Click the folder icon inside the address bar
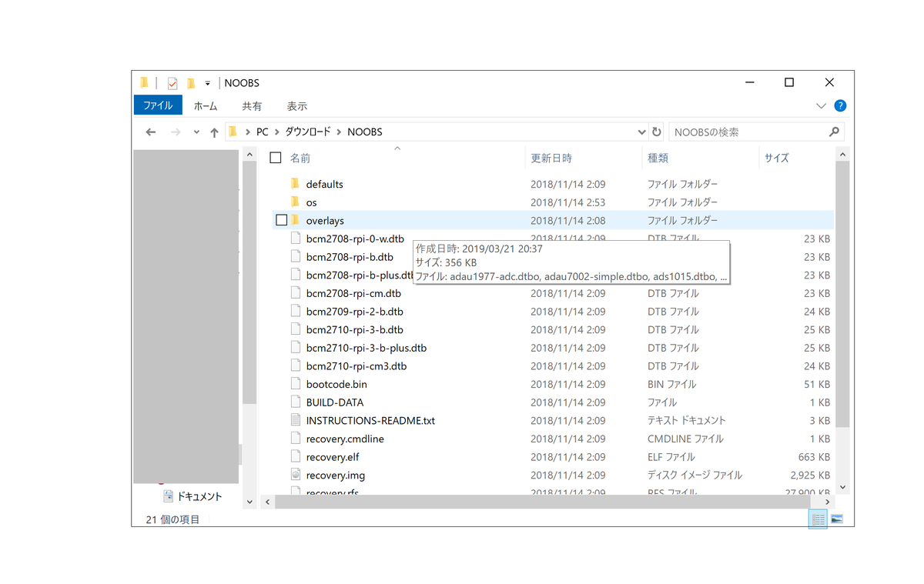The width and height of the screenshot is (924, 584). (x=232, y=131)
